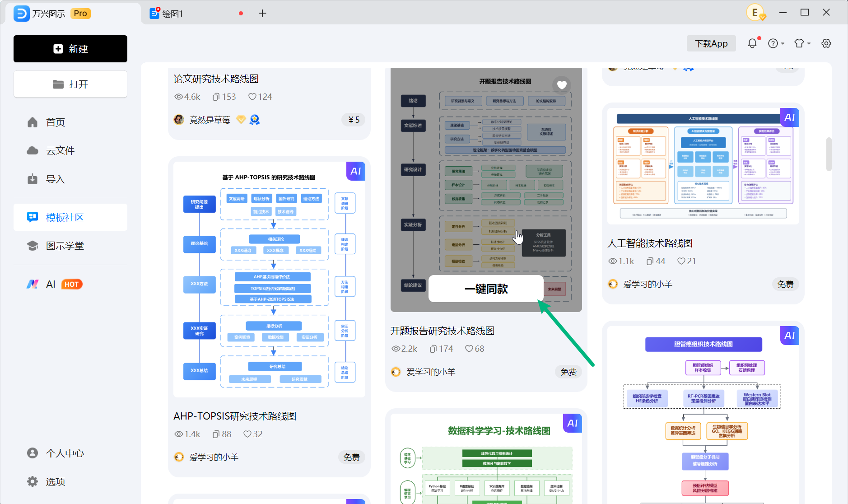Open 模板社区 template community
848x504 pixels.
(70, 217)
